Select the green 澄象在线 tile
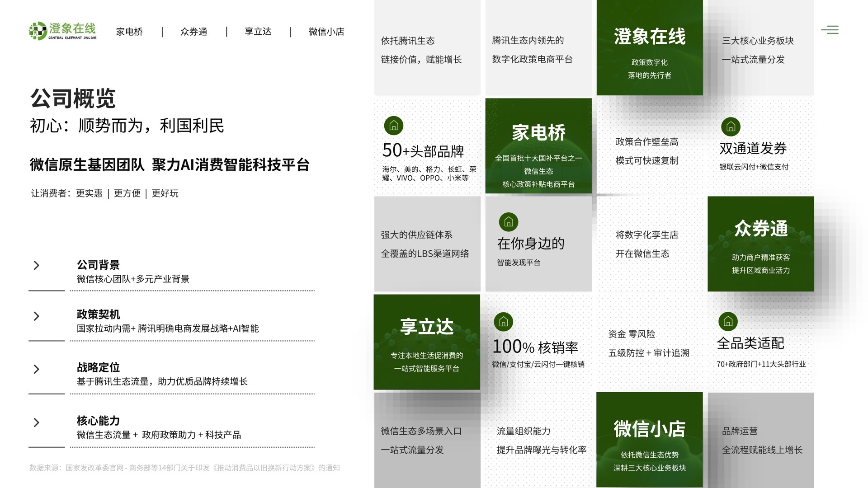The width and height of the screenshot is (868, 488). click(x=650, y=47)
